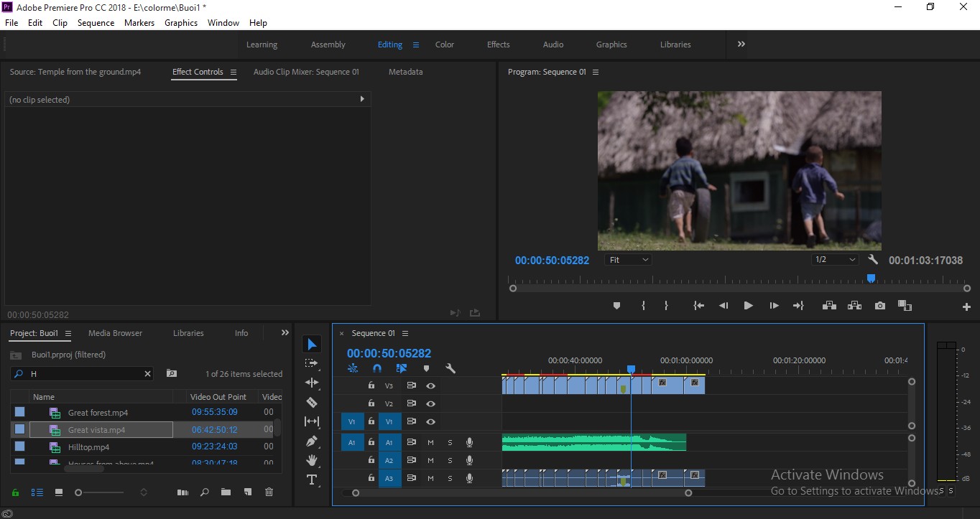This screenshot has height=519, width=980.
Task: Switch to the Hand tool
Action: click(x=312, y=460)
